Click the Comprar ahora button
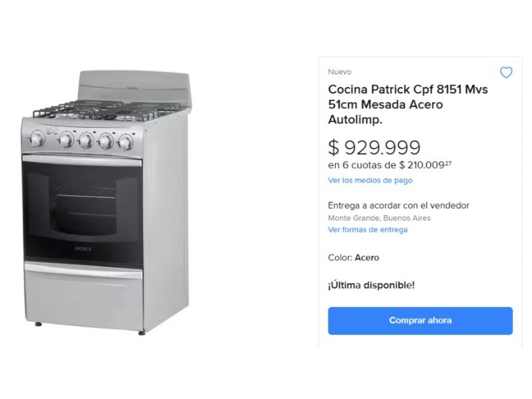532x399 pixels. coord(420,320)
